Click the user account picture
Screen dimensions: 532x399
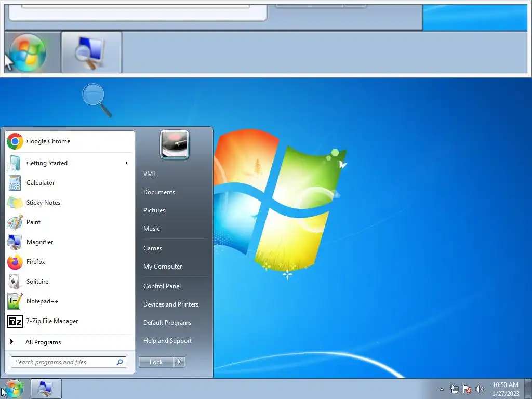pos(174,144)
